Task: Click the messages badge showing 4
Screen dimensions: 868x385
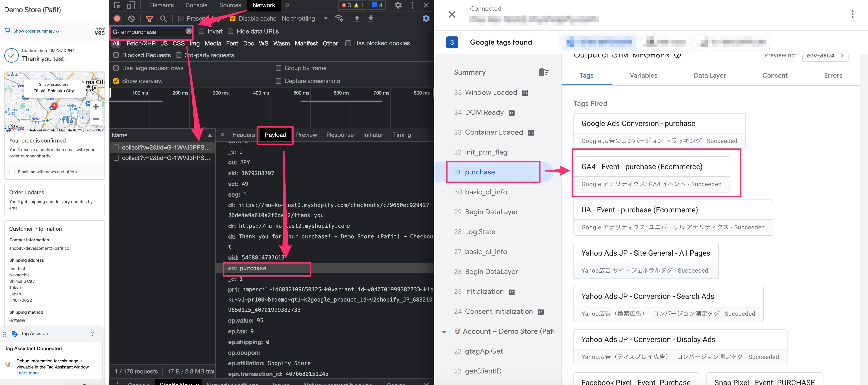Action: click(377, 5)
